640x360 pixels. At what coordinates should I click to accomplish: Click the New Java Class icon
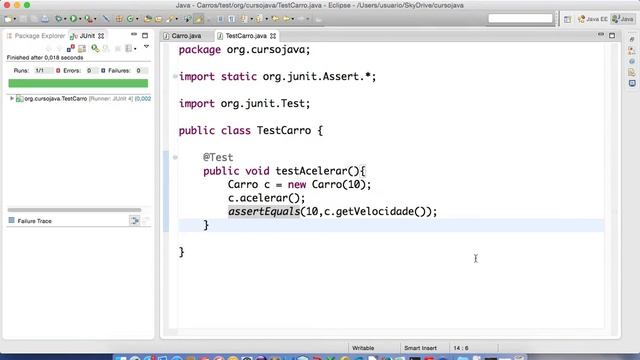pyautogui.click(x=130, y=19)
